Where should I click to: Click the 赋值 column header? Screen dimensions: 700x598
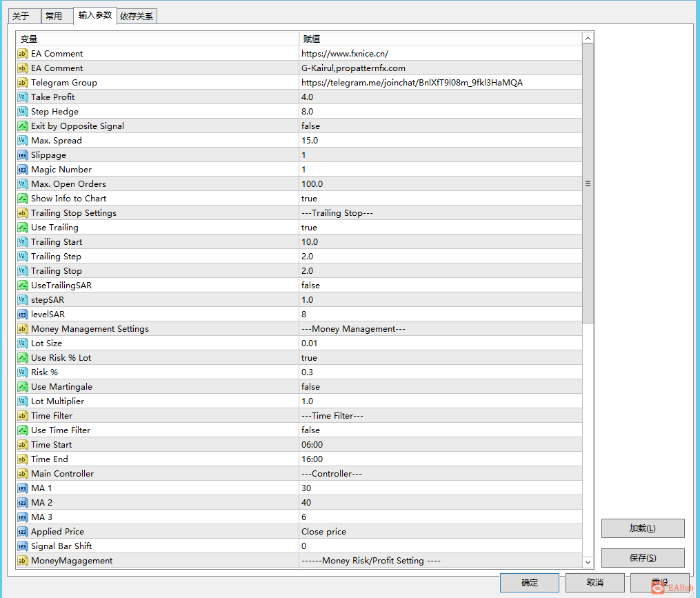pos(441,39)
